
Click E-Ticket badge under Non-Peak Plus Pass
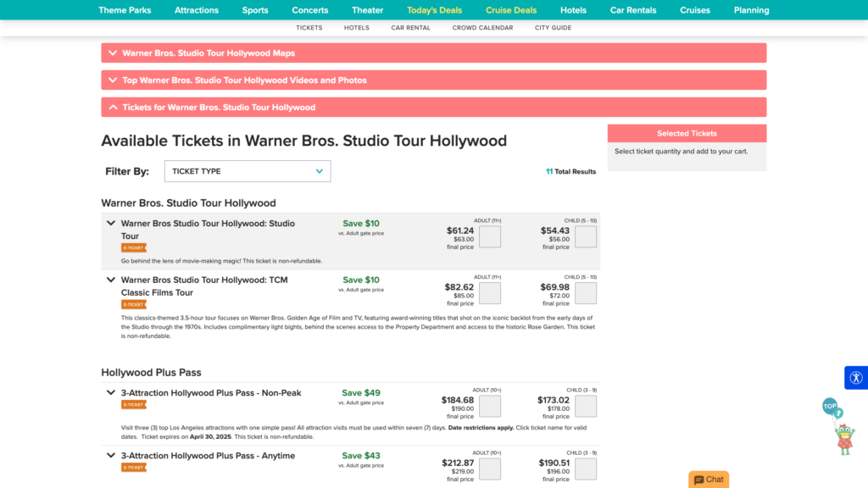coord(133,404)
